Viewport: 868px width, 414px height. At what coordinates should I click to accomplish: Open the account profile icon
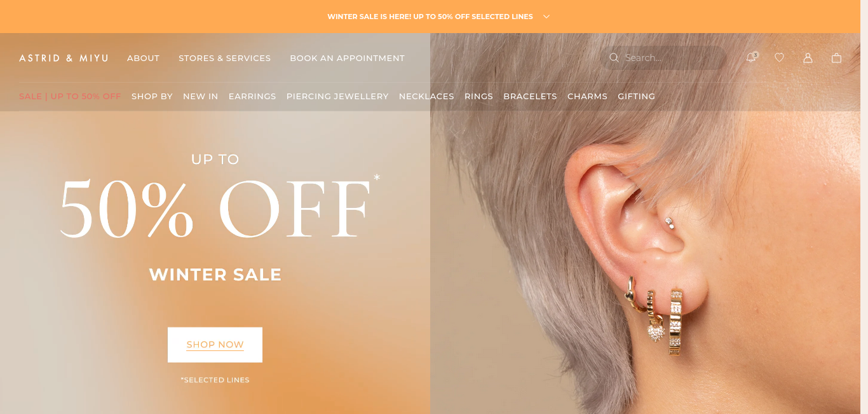[808, 57]
